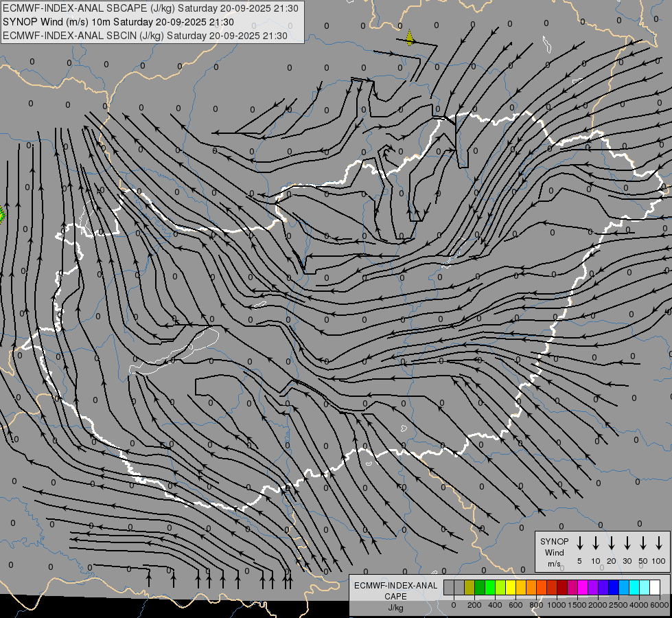
Task: Select the red-orange CAPE swatch after 800
Action: pyautogui.click(x=542, y=587)
